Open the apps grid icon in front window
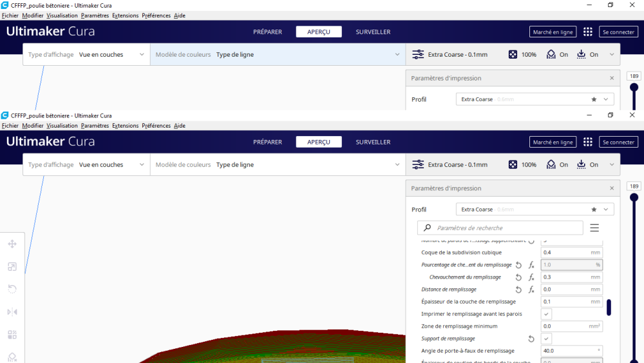The image size is (644, 363). [588, 142]
